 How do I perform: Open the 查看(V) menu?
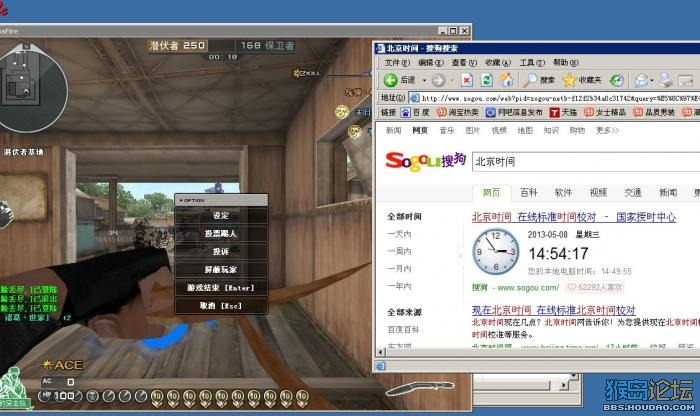[x=464, y=62]
